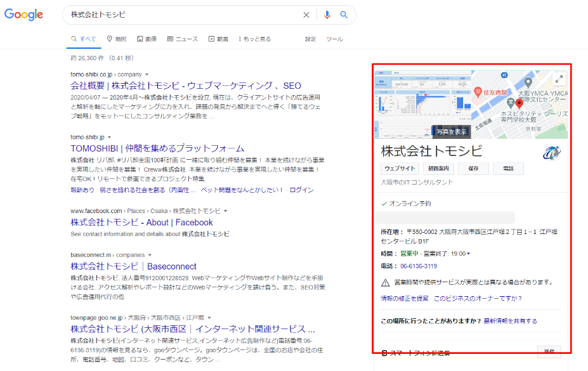Open 株式会社トモシビ | Baseconnect result

tap(133, 266)
